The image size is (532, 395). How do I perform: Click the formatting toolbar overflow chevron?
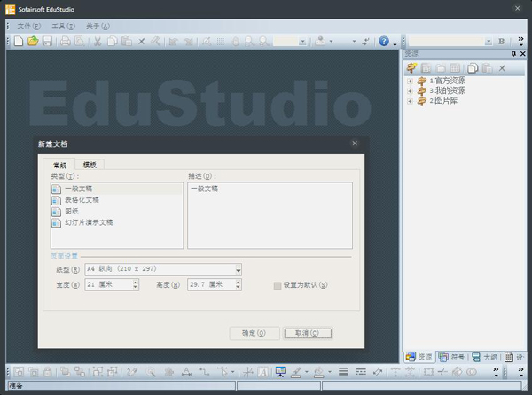520,42
